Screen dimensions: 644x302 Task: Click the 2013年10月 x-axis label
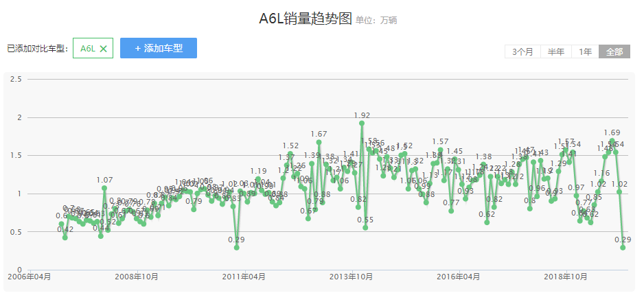pos(351,277)
